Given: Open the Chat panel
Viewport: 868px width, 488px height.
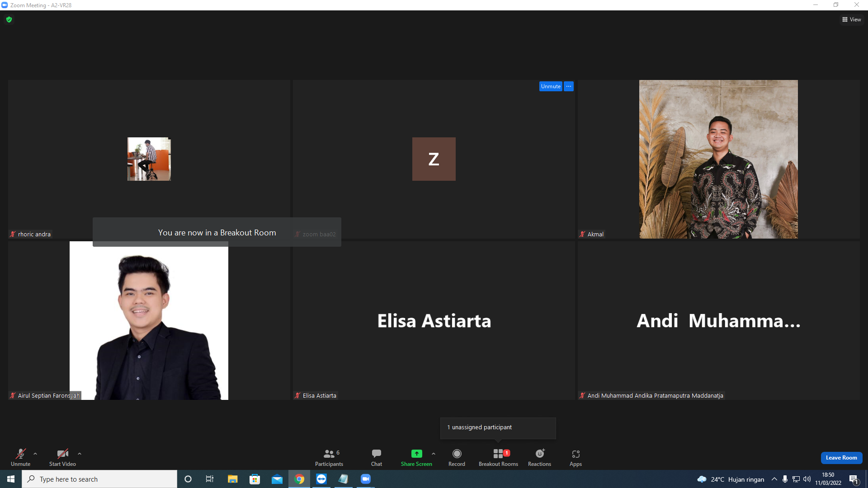Looking at the screenshot, I should click(377, 457).
